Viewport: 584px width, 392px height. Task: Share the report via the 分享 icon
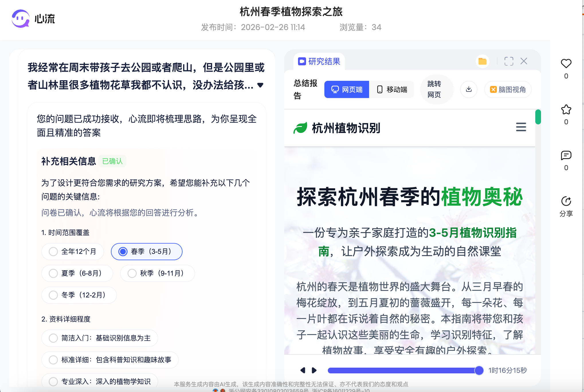click(x=566, y=201)
